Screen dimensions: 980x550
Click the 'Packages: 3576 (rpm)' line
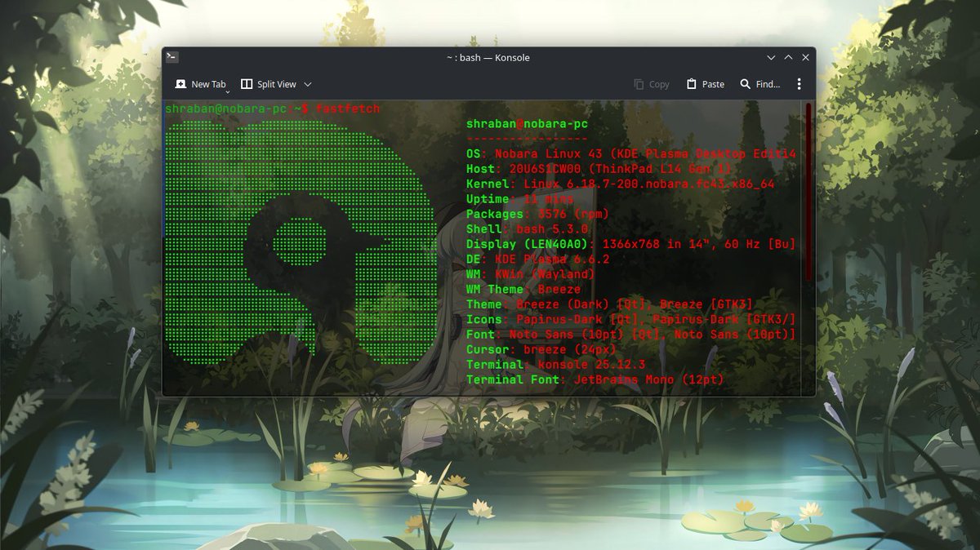(x=537, y=214)
